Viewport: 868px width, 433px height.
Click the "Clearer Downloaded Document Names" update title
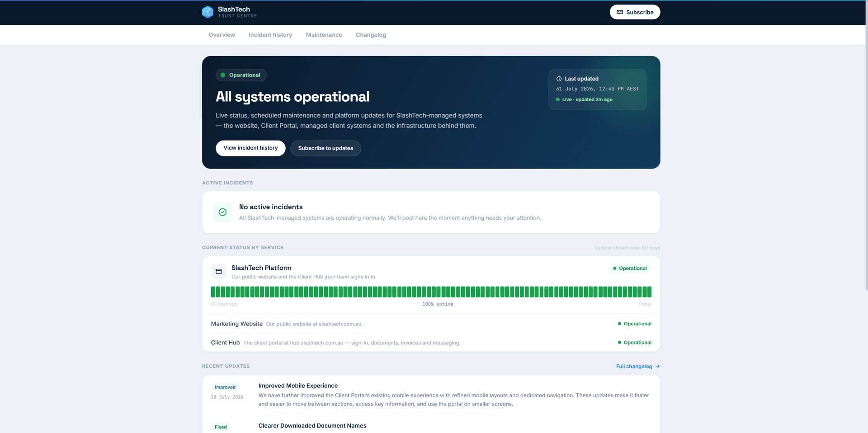[x=312, y=426]
